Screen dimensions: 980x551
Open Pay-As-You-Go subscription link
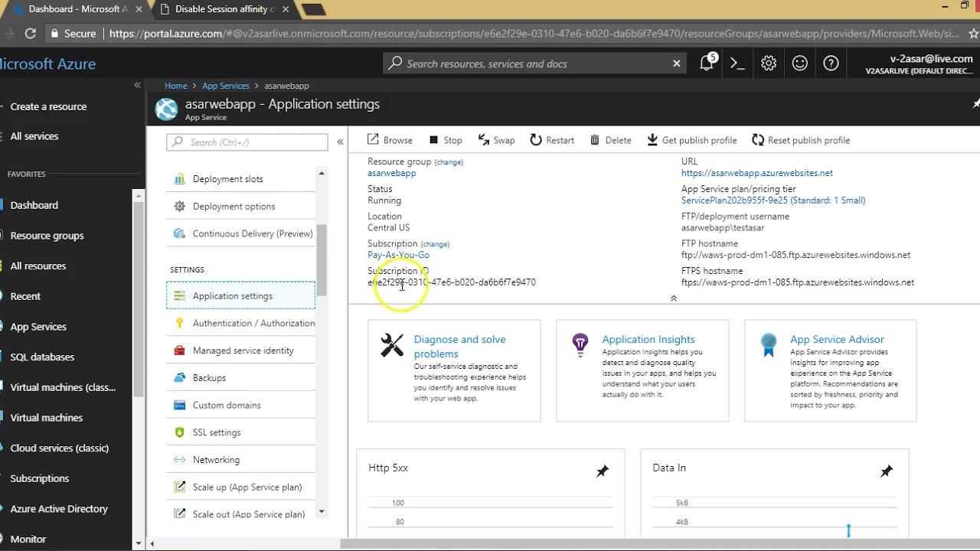pyautogui.click(x=398, y=255)
